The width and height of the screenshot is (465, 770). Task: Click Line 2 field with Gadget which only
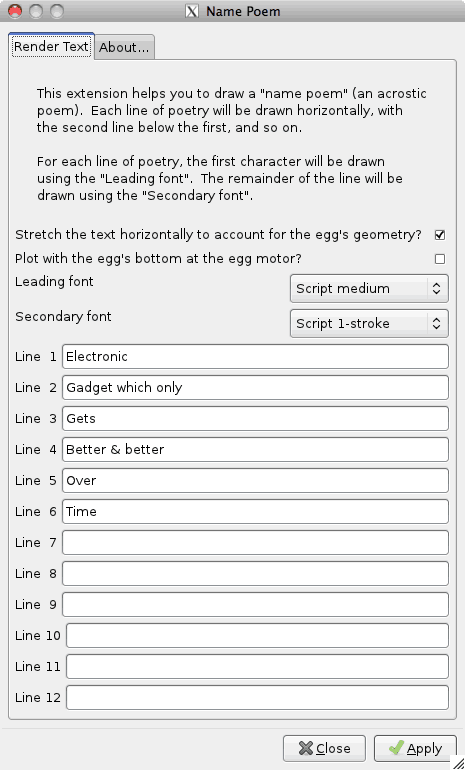click(255, 387)
